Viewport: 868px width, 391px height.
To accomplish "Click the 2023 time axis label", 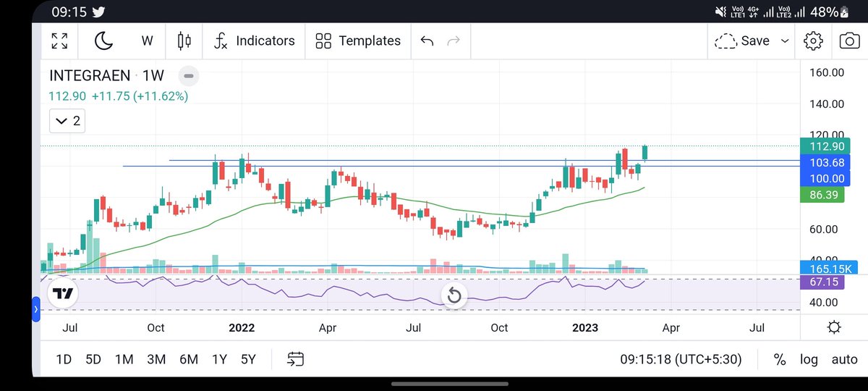I will click(x=585, y=327).
